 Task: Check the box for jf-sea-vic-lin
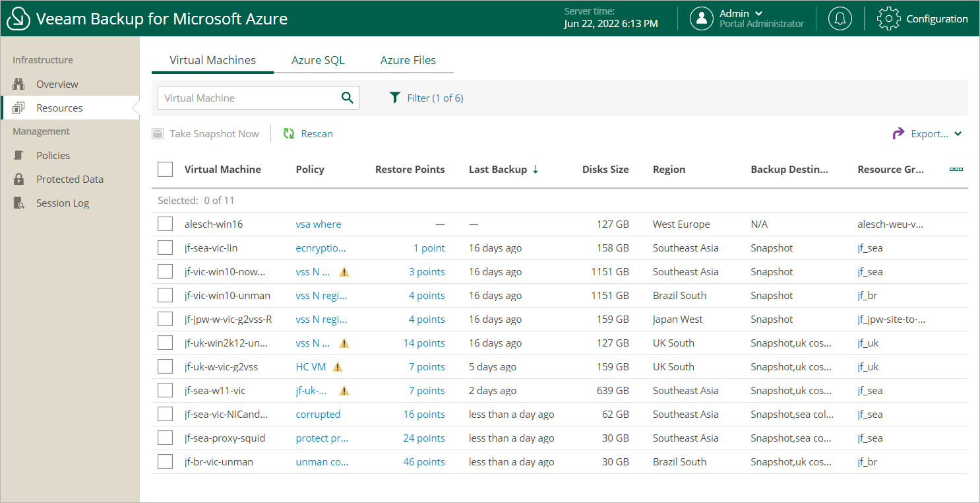pos(165,248)
